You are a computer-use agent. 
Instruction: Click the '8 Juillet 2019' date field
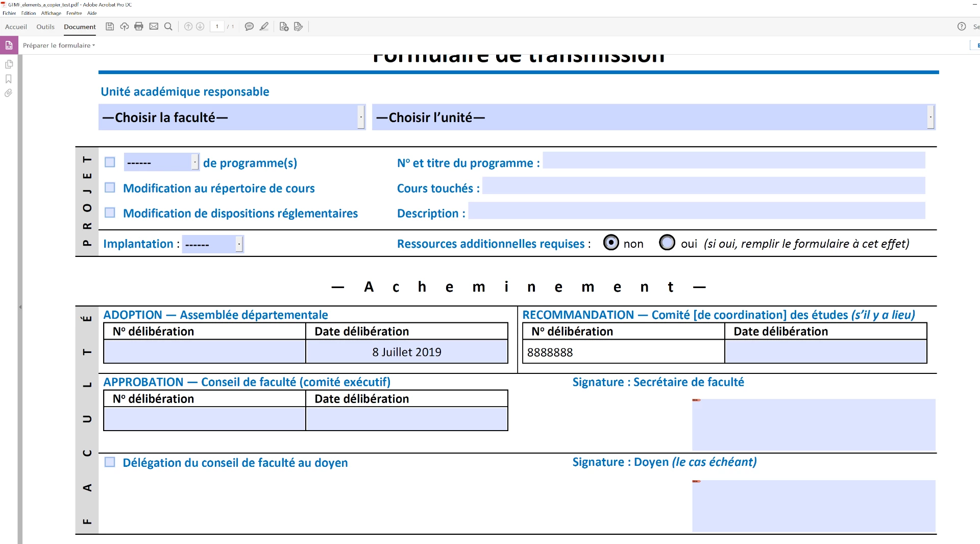pyautogui.click(x=407, y=352)
